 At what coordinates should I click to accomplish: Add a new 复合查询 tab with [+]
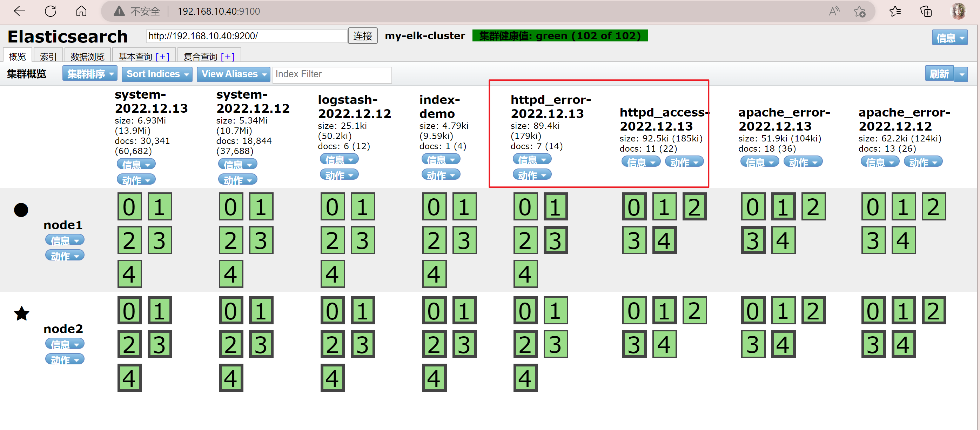[x=228, y=57]
